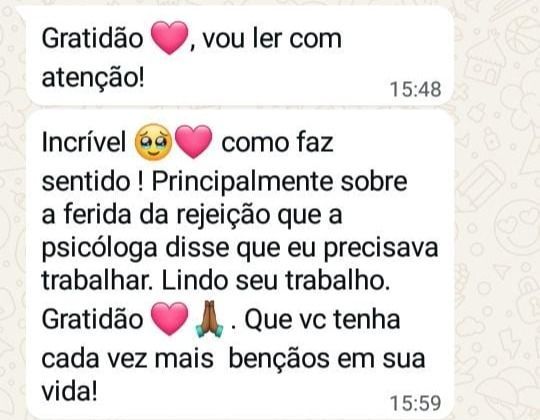
Task: Click the first message bubble starting with Gratidão
Action: click(x=240, y=55)
